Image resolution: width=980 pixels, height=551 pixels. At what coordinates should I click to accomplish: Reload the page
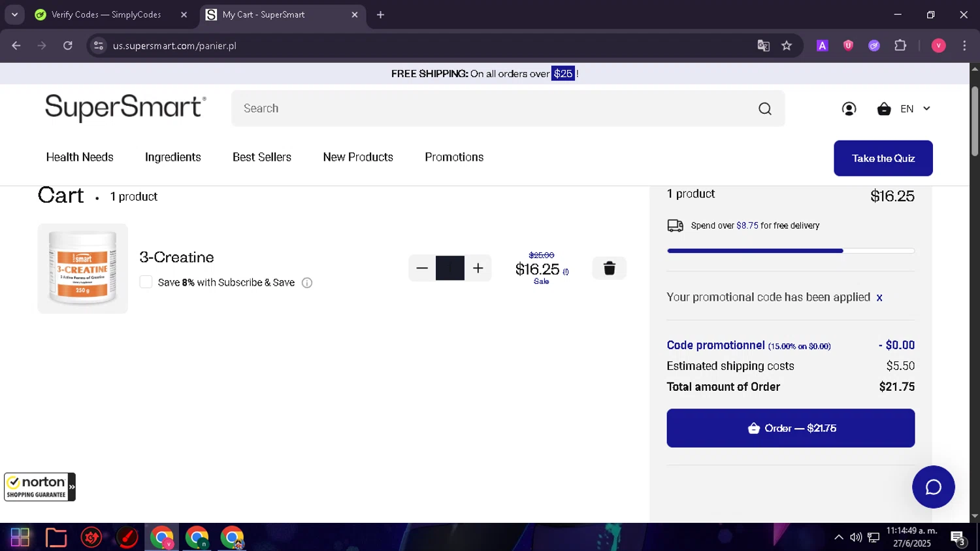click(68, 46)
